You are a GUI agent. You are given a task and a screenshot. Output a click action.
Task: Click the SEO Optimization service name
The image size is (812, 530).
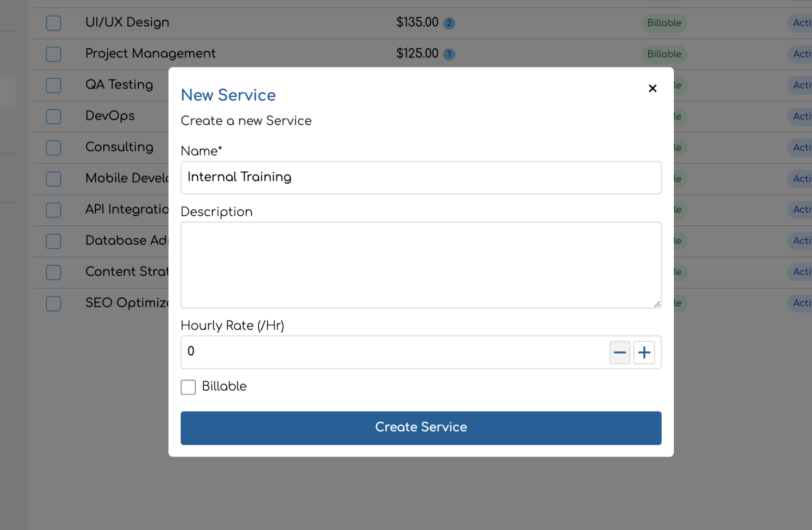click(127, 303)
